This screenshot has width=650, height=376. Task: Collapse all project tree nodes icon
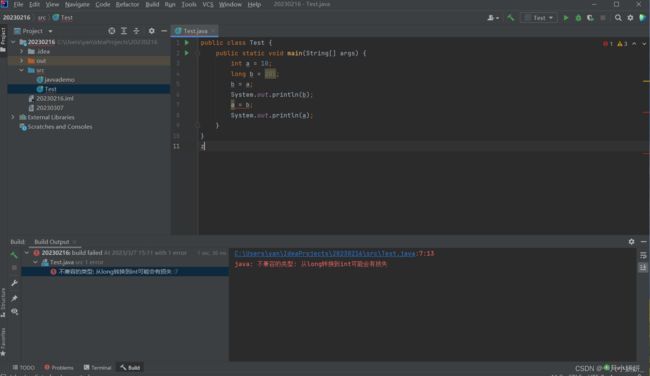(136, 31)
